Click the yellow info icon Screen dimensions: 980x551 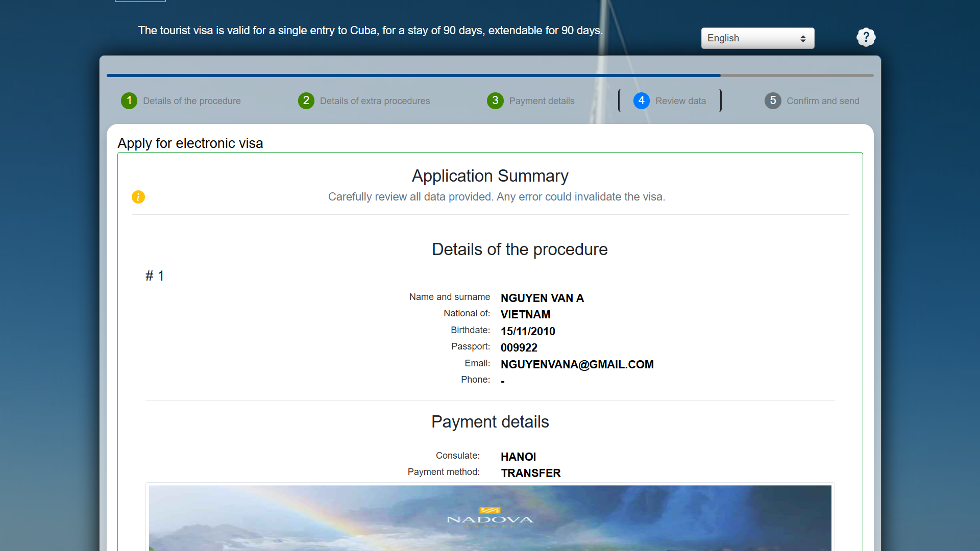coord(138,197)
